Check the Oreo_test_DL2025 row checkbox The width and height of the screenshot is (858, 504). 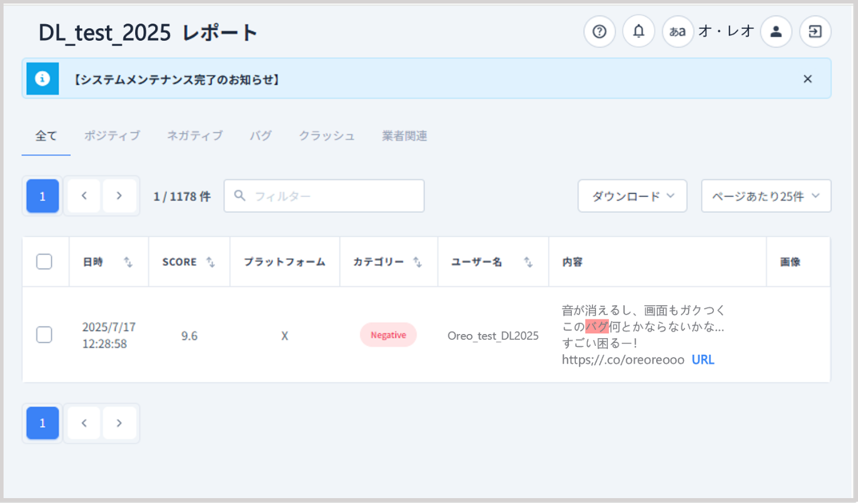(44, 335)
